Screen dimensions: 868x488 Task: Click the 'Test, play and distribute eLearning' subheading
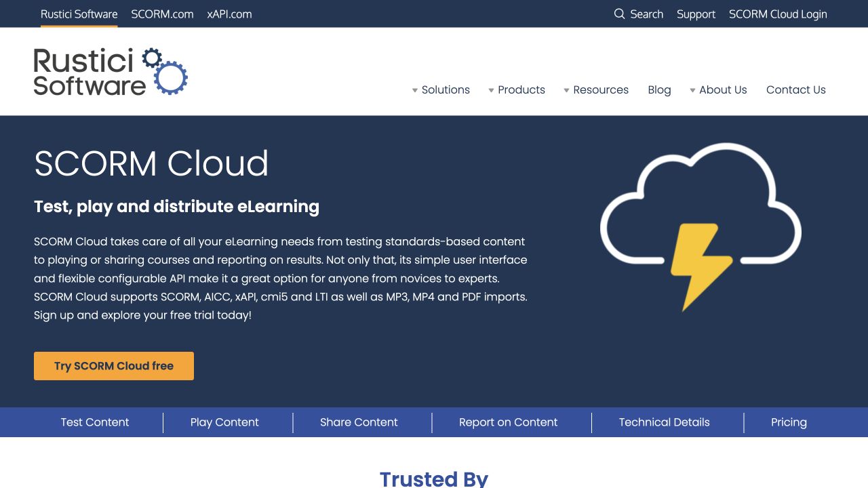pos(176,207)
